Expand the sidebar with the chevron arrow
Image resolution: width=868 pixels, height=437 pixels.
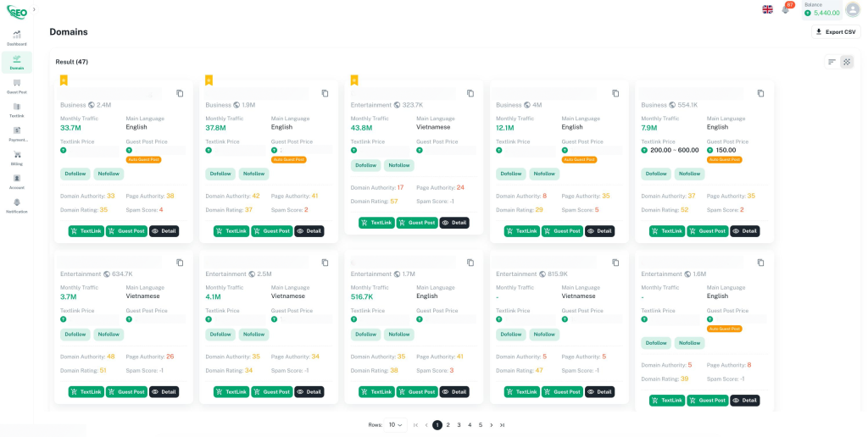coord(34,9)
